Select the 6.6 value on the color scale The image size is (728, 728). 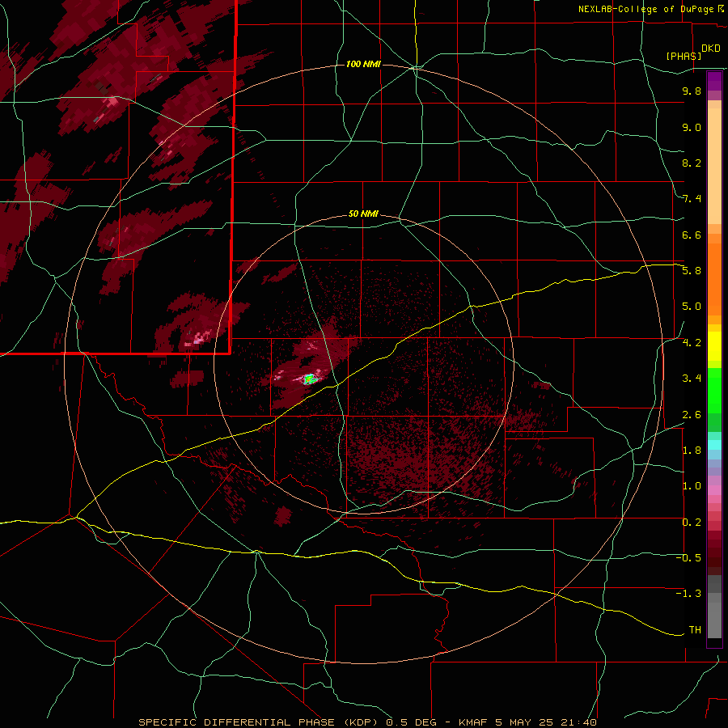692,235
